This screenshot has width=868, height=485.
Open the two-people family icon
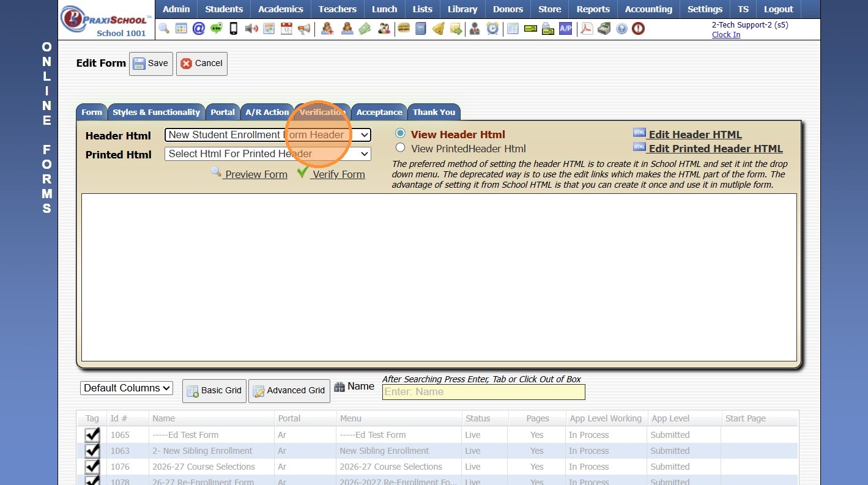point(384,28)
